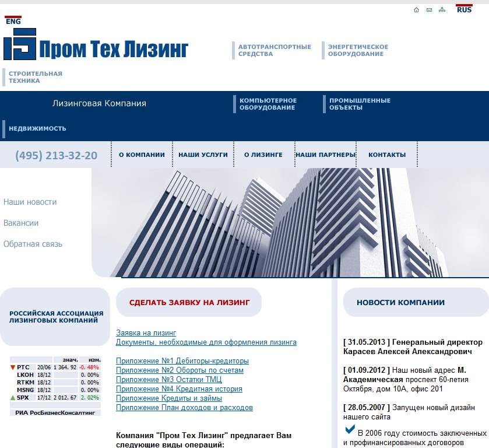Open Энергетическое оборудование category
The image size is (489, 448).
(x=358, y=50)
